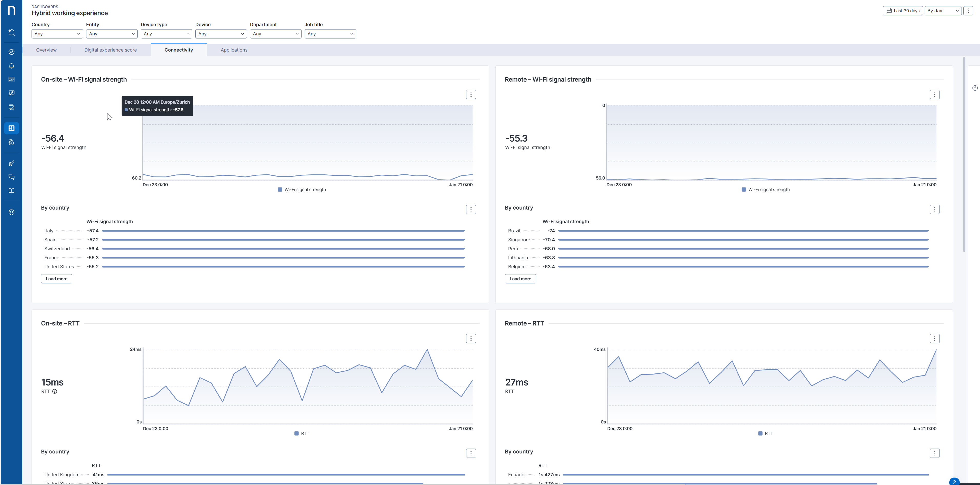
Task: Switch to the Applications tab
Action: pos(234,50)
